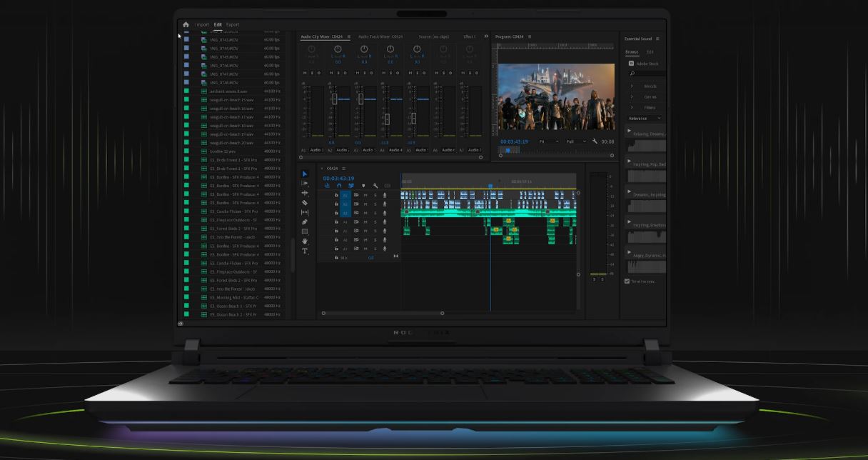
Task: Click the Audio 4 volume fader handle
Action: 387,119
